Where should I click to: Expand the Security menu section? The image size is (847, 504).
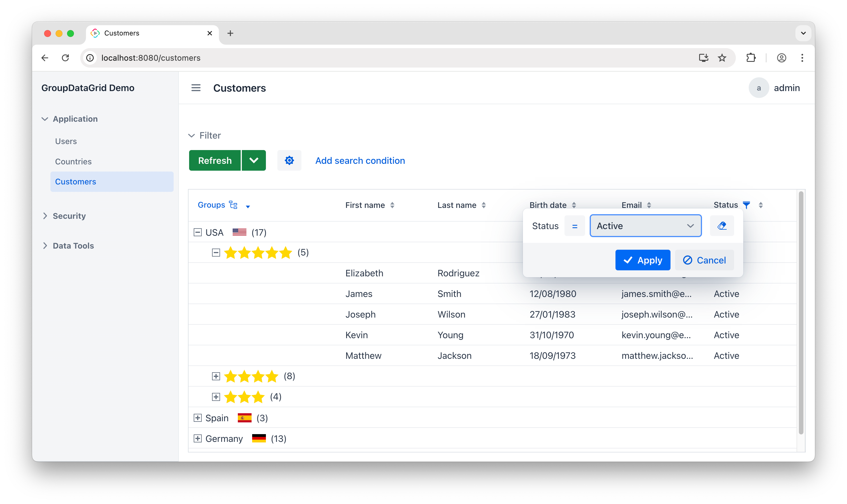(69, 216)
